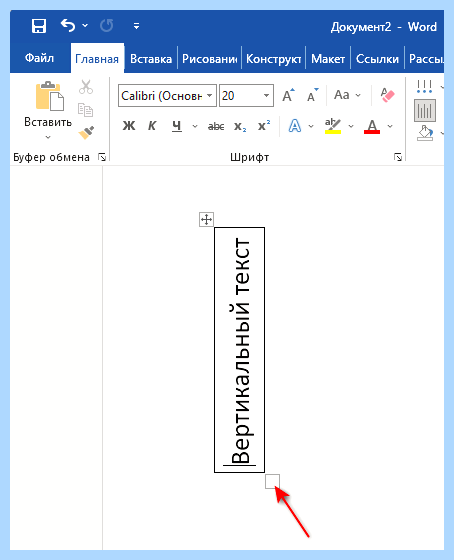Open the Буфер обмена dialog launcher

(102, 157)
